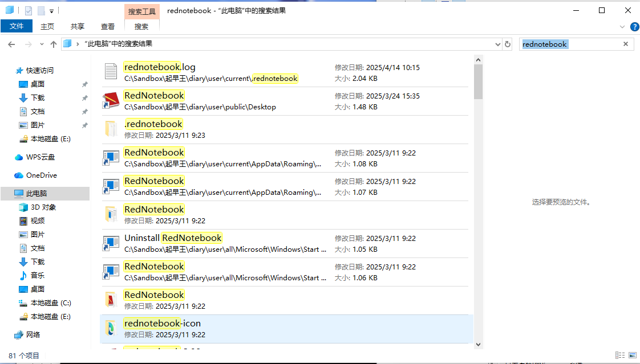Screen dimensions: 640x364
Task: Click the Uninstall RedNotebook file name
Action: pyautogui.click(x=173, y=238)
